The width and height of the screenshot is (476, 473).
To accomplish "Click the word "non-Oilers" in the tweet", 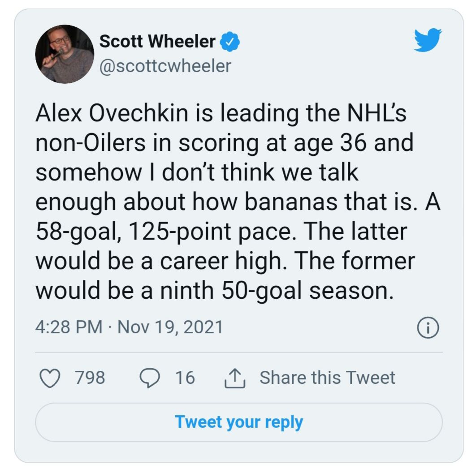I will 84,143.
